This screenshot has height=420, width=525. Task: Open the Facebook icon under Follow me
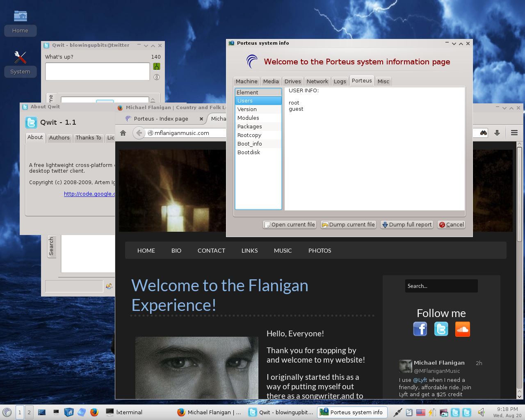point(420,329)
